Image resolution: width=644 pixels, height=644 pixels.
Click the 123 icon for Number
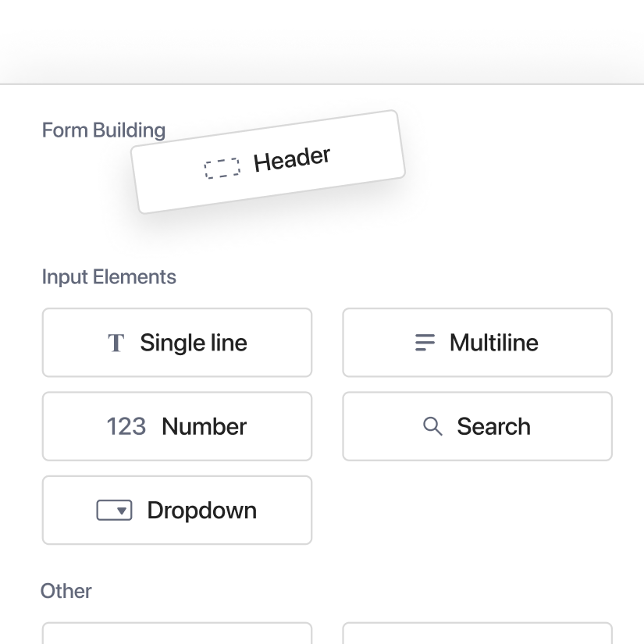[126, 426]
